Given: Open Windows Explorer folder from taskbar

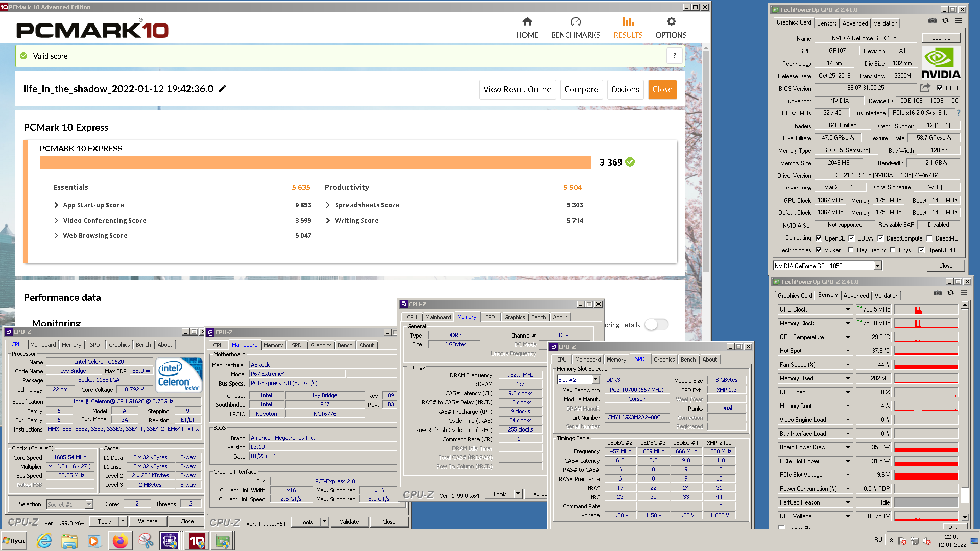Looking at the screenshot, I should pyautogui.click(x=69, y=541).
